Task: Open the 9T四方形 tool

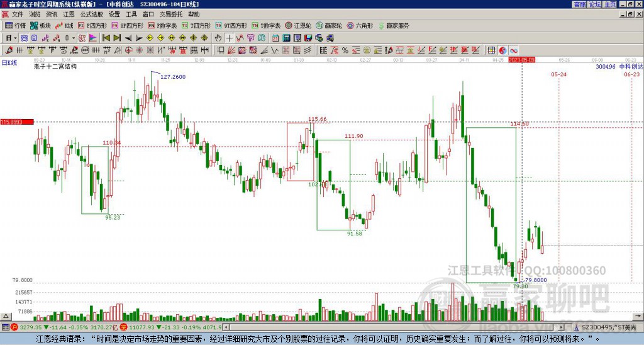Action: click(x=231, y=25)
